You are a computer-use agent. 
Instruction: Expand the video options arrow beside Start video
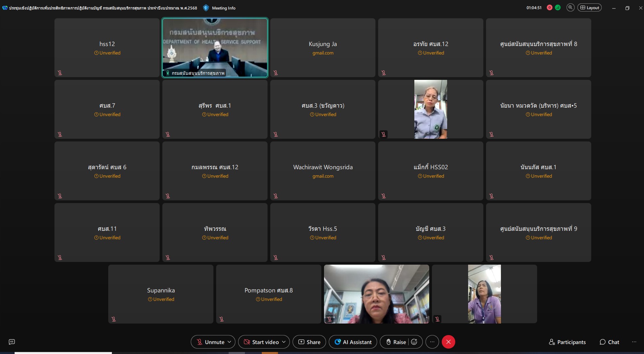coord(284,342)
